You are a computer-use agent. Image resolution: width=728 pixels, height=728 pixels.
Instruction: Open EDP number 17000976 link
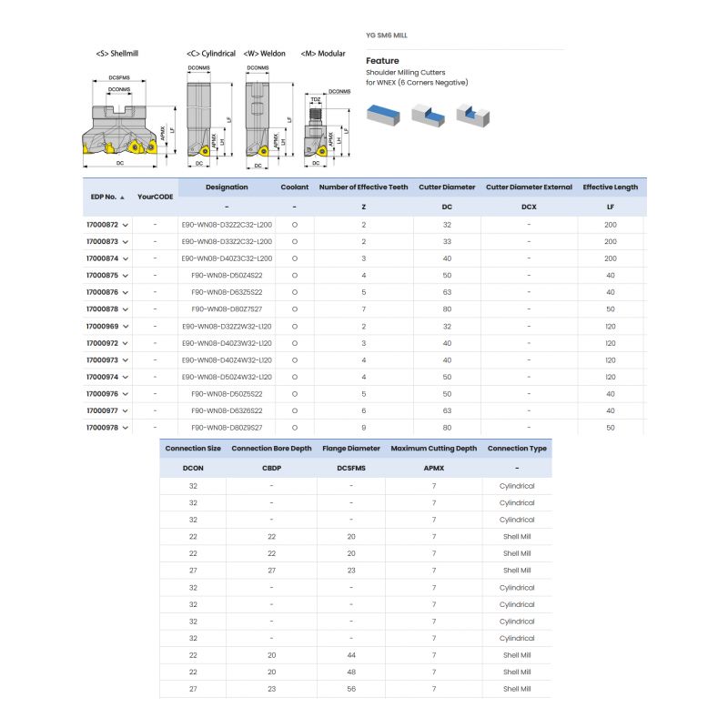click(102, 394)
